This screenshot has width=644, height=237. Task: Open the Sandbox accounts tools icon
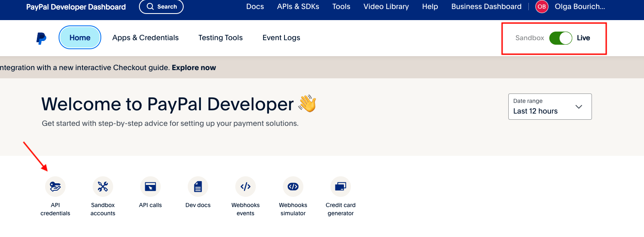pos(103,187)
